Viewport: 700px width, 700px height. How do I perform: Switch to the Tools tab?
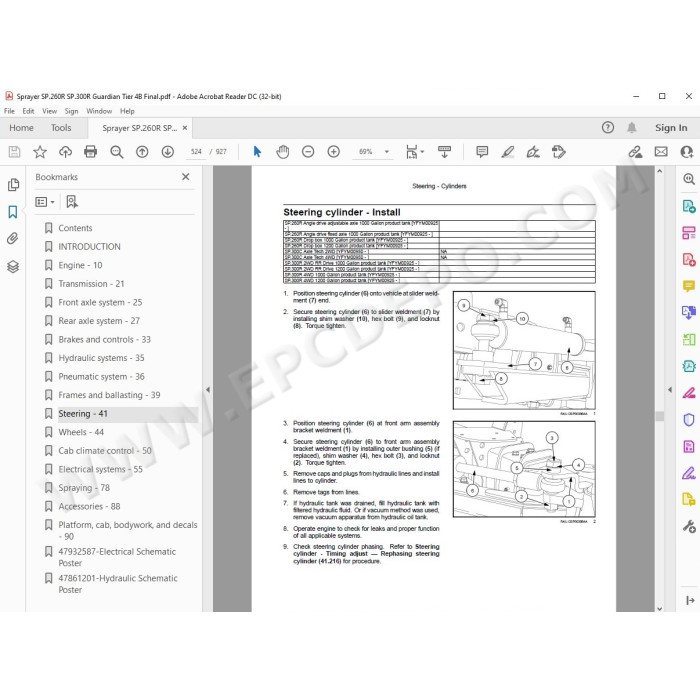click(61, 128)
